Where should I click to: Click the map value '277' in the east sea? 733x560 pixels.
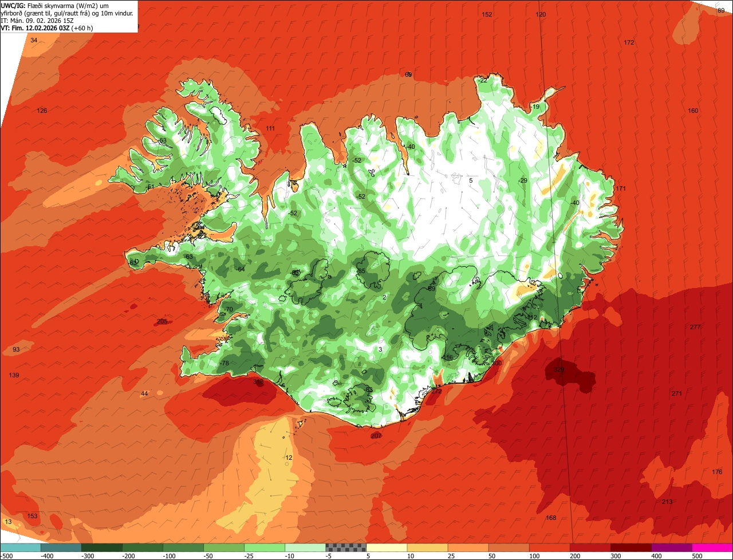[x=695, y=327]
